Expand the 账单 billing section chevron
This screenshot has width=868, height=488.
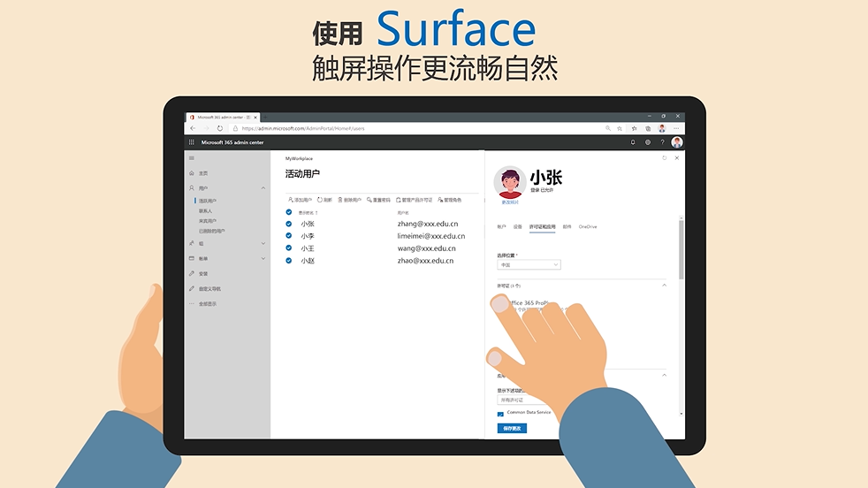pos(263,259)
